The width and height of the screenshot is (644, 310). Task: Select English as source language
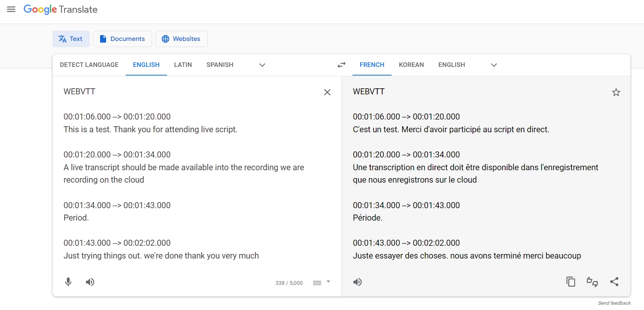tap(146, 65)
